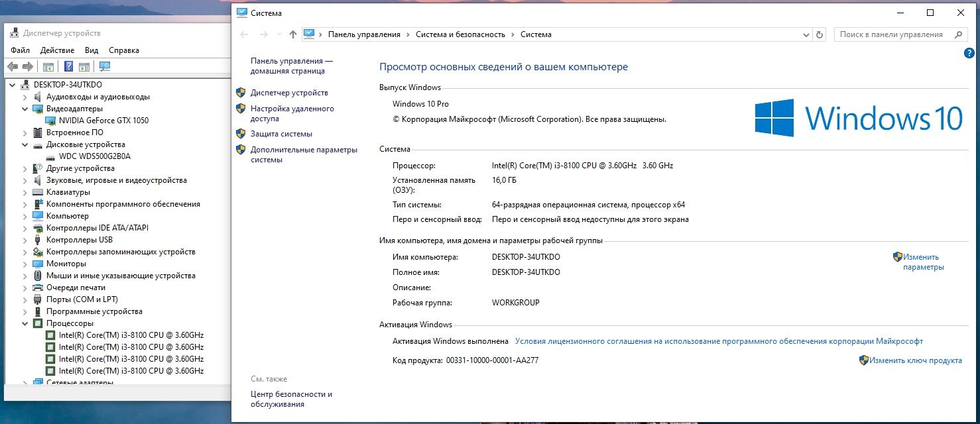Click the Другие устройства unknown-device icon

point(38,168)
